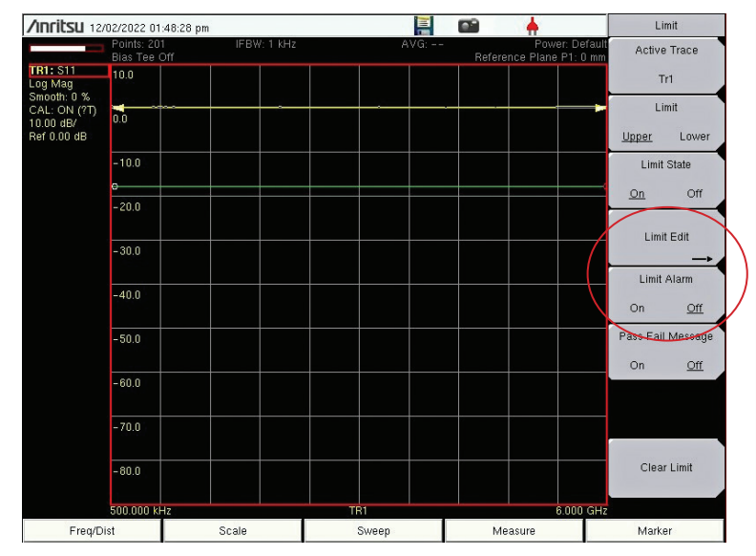Screen dimensions: 756x556
Task: Click the reference marker at trace's left end
Action: tap(117, 107)
